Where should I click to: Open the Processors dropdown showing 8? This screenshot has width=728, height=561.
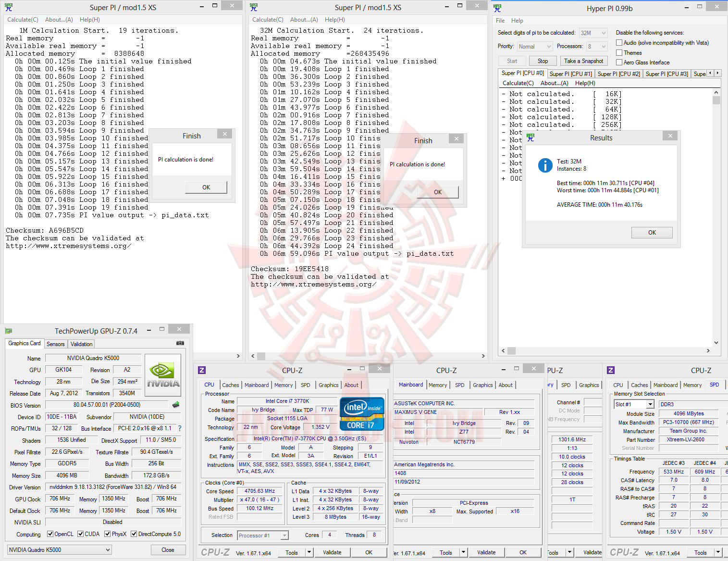click(596, 47)
